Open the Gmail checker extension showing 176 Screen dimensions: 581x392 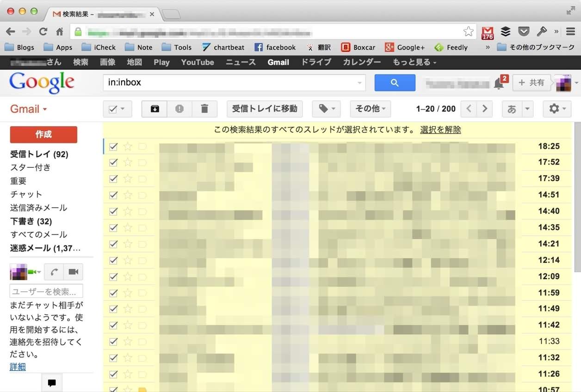coord(488,32)
